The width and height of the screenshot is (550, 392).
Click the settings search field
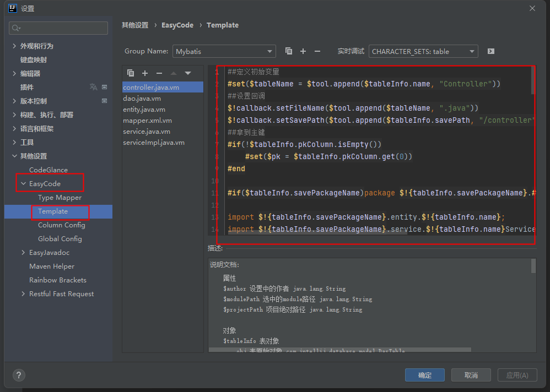click(x=58, y=28)
